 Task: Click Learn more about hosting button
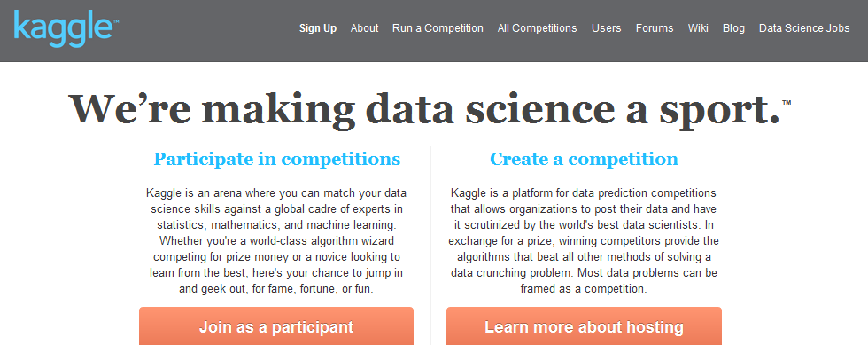pos(584,326)
